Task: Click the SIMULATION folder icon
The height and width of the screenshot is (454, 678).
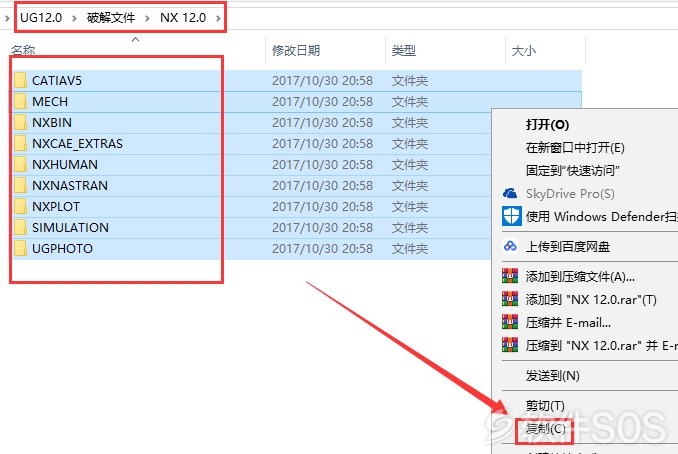Action: (x=20, y=227)
